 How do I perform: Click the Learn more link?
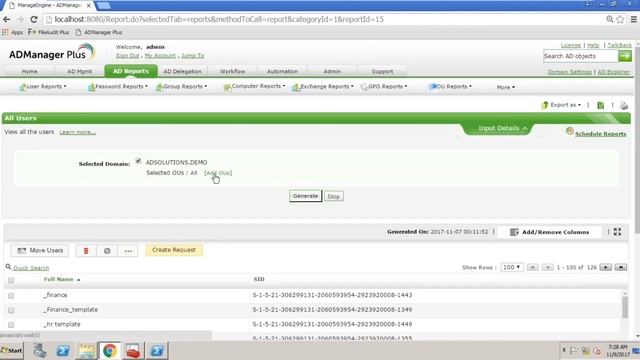tap(78, 132)
